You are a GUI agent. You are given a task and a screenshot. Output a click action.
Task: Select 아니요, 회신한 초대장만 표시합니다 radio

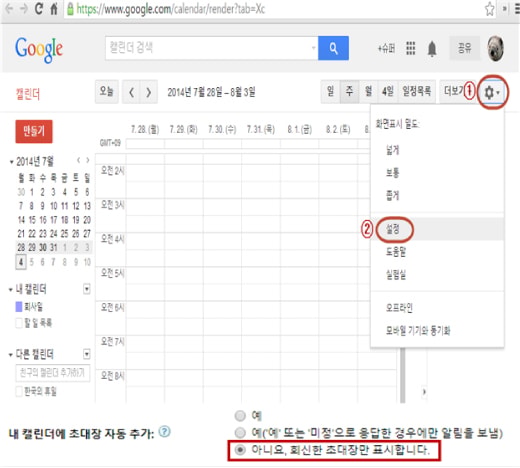(240, 450)
